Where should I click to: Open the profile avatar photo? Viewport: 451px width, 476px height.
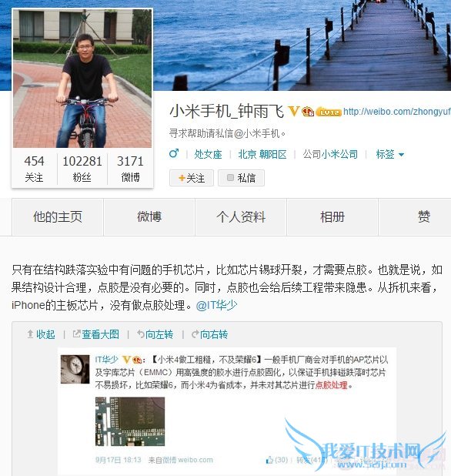click(82, 79)
